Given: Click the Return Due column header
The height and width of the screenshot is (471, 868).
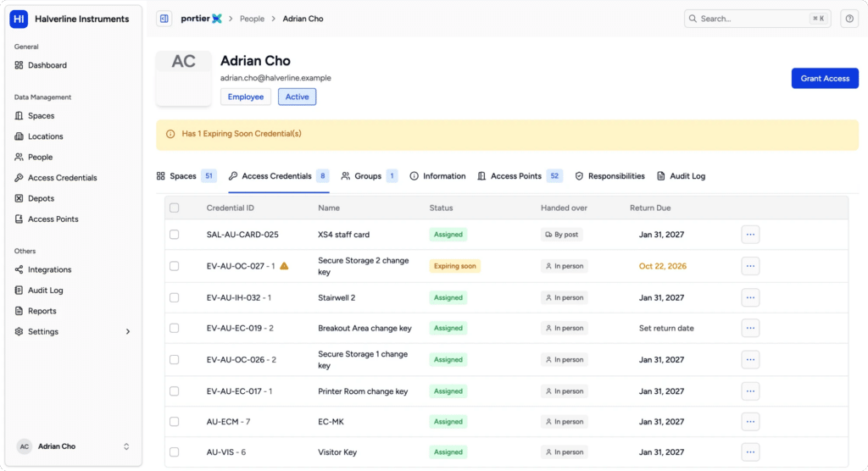Looking at the screenshot, I should [x=650, y=208].
